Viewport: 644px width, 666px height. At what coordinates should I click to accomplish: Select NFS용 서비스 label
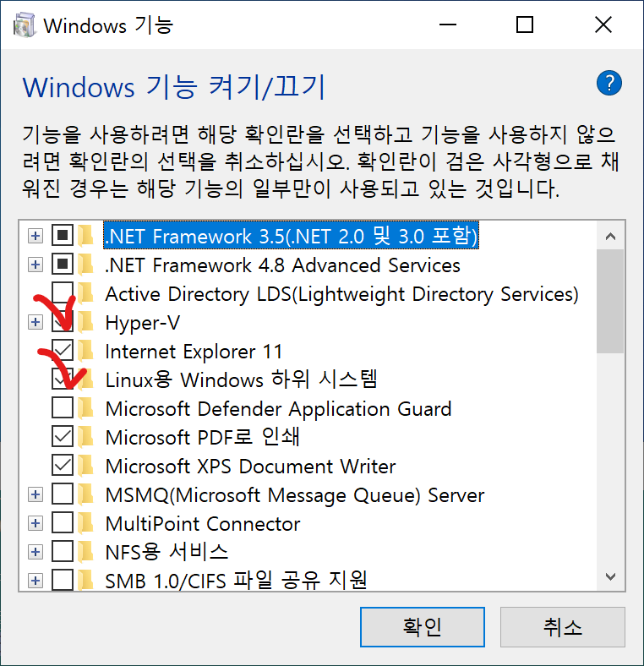coord(166,552)
